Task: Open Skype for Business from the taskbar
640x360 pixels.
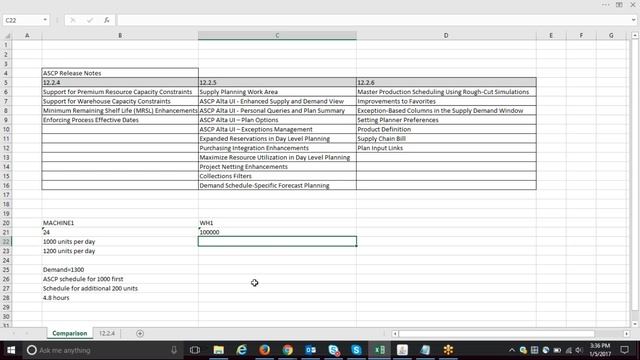Action: tap(333, 350)
